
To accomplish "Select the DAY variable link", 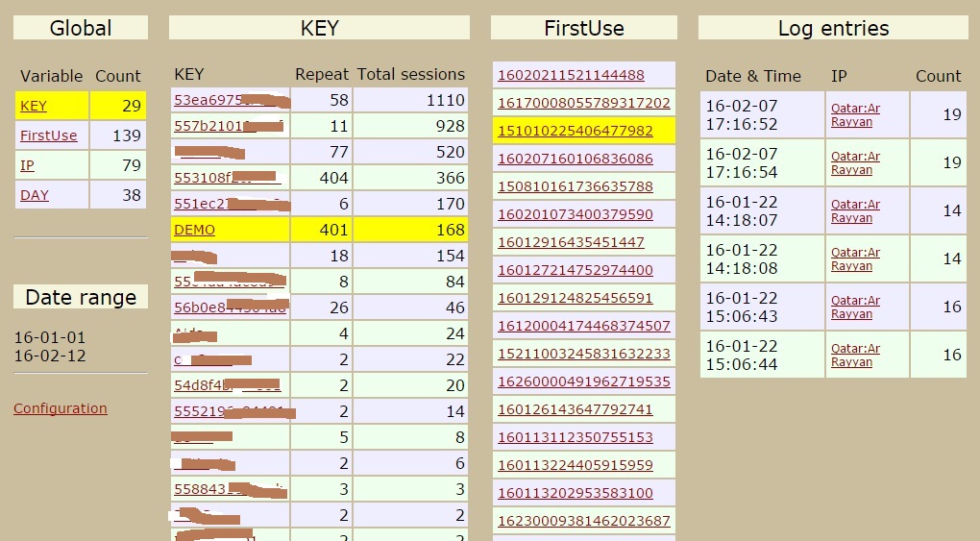I will click(x=34, y=196).
